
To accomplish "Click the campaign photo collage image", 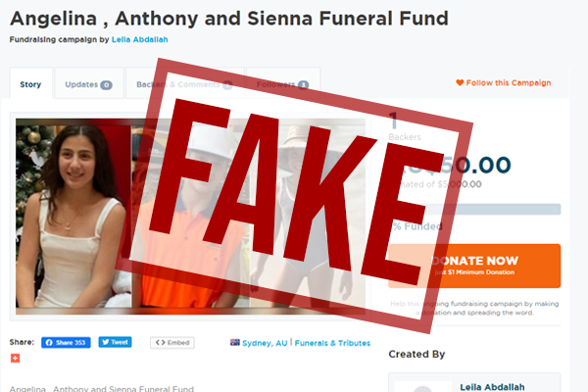I will click(190, 217).
